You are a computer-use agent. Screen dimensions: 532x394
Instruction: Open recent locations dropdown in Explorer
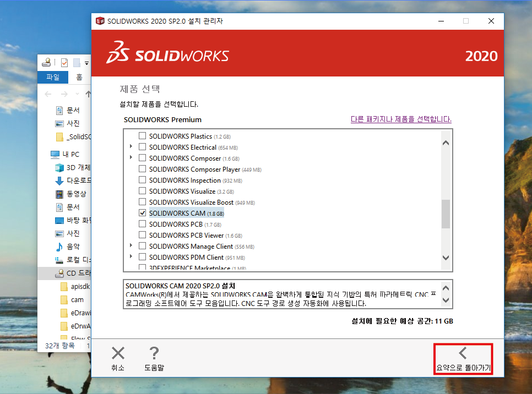pos(77,94)
